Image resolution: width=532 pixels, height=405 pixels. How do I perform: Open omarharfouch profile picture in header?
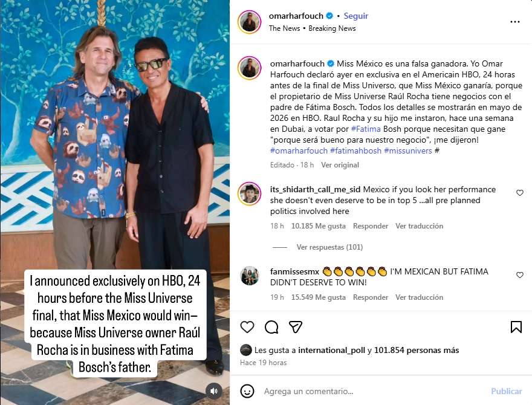pyautogui.click(x=249, y=22)
